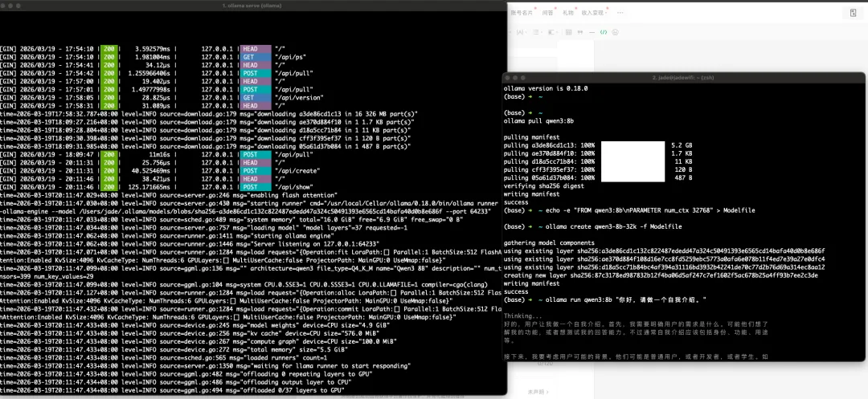Click the POST badge on the "/api/show" row
This screenshot has width=868, height=399.
click(x=256, y=187)
